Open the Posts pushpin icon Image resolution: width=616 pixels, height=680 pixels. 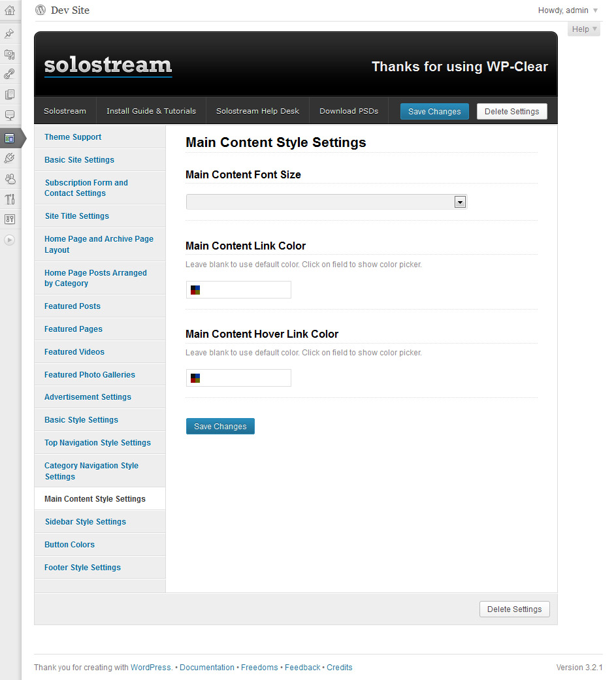pyautogui.click(x=10, y=33)
